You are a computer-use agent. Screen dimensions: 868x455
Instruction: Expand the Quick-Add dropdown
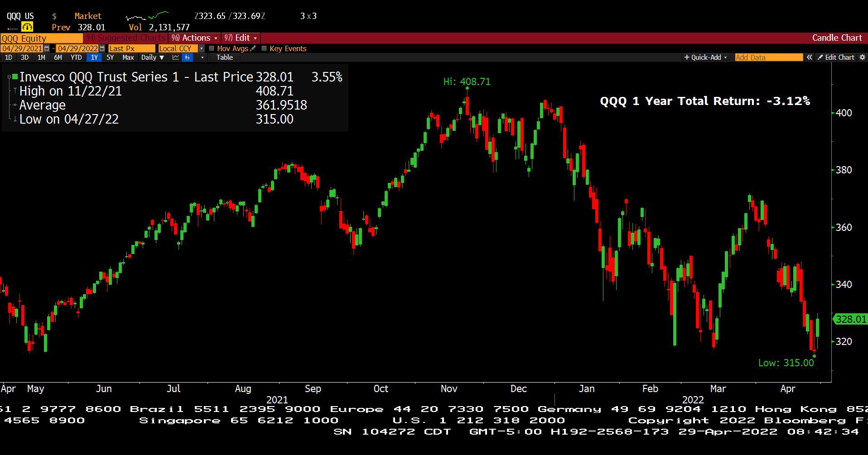705,57
